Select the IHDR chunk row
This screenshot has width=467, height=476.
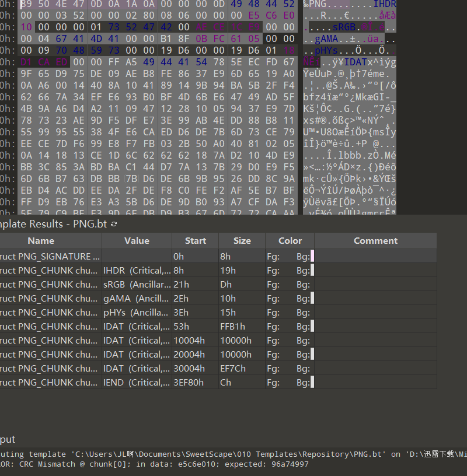click(x=50, y=270)
